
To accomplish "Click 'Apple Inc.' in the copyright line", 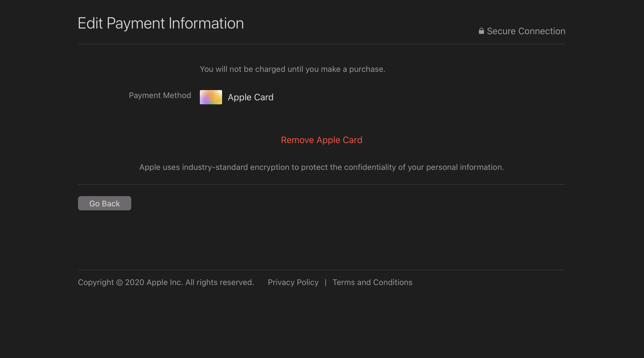I will pos(165,282).
